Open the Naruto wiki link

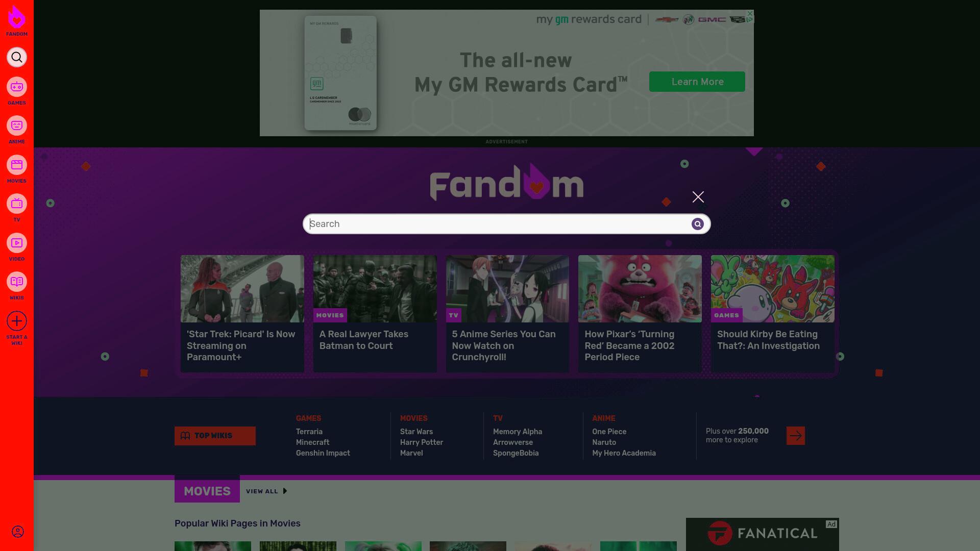pos(604,442)
